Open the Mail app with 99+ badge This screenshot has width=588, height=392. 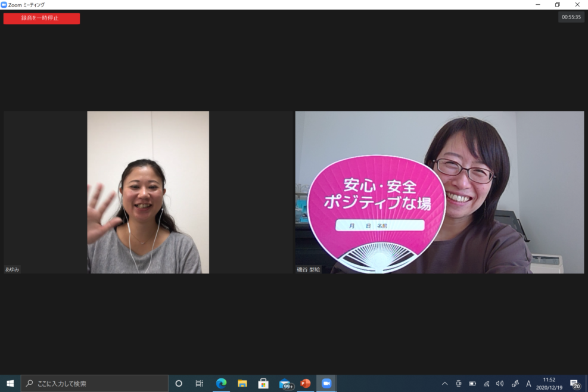[x=285, y=383]
